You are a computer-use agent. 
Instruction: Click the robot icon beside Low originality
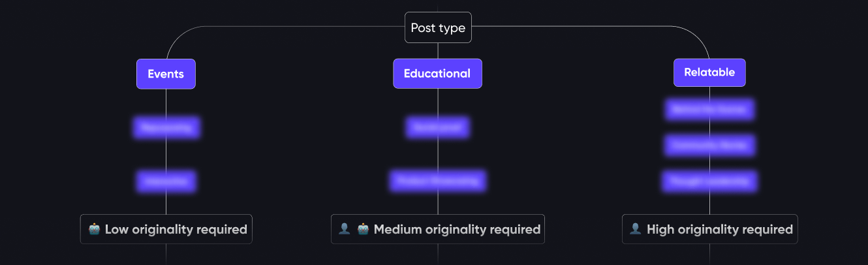tap(95, 229)
